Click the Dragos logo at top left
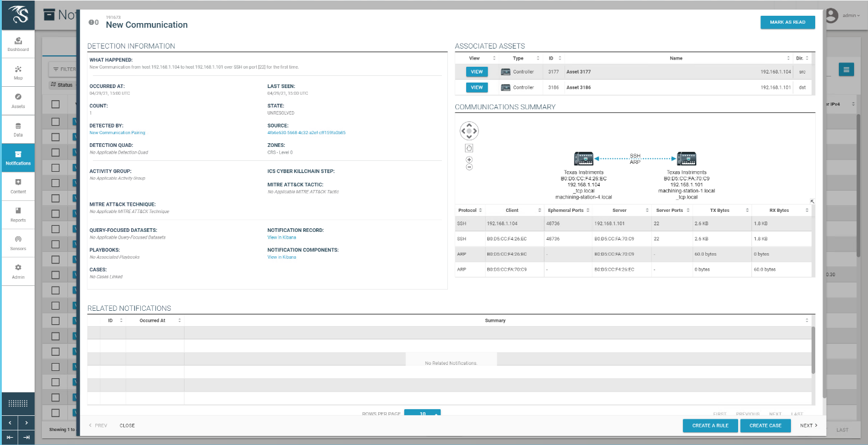This screenshot has width=868, height=445. [18, 15]
